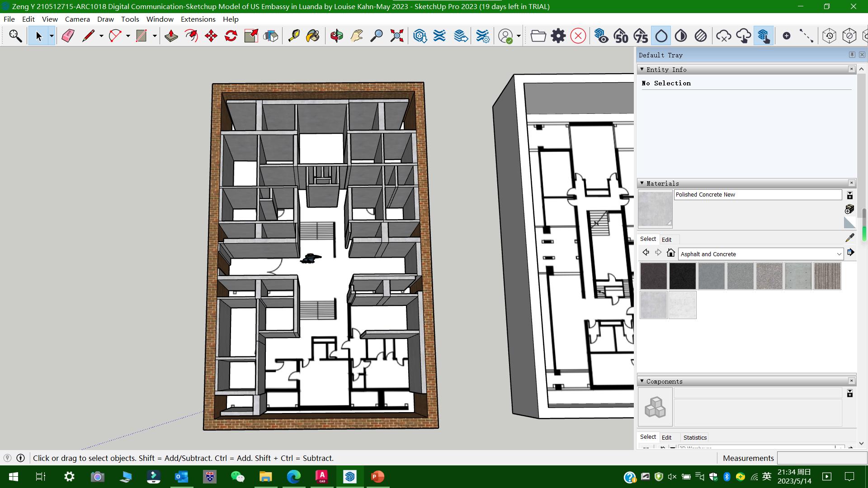Open PowerPoint from the taskbar
This screenshot has height=488, width=868.
(x=377, y=477)
